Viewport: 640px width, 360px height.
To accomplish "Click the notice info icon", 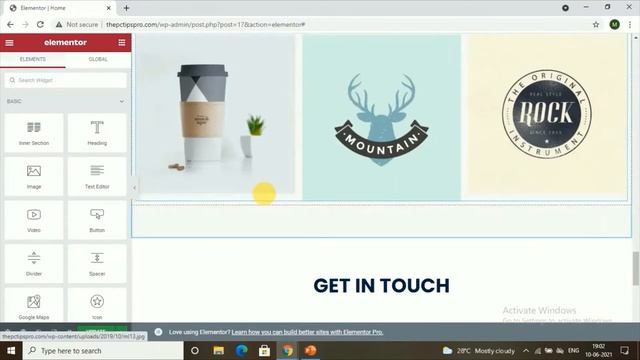I will tap(158, 332).
